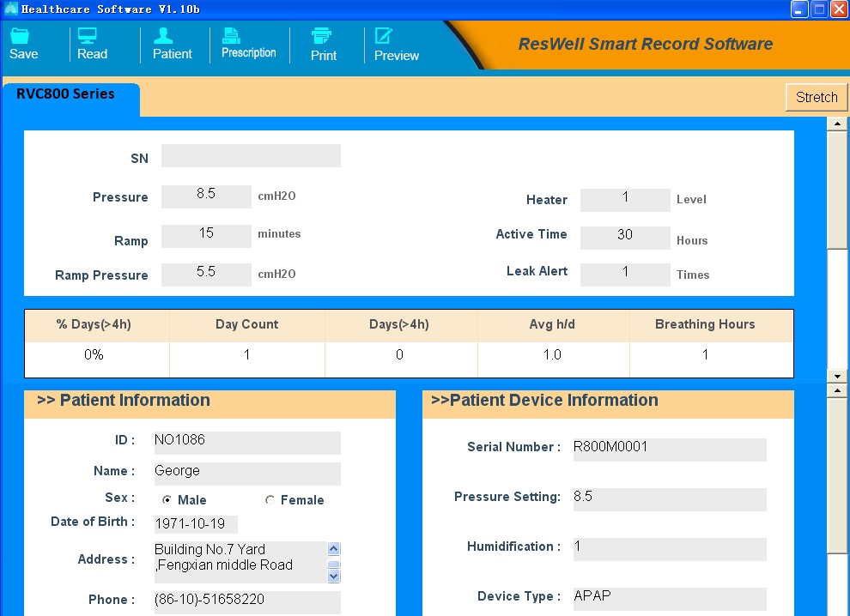850x616 pixels.
Task: Click the patient ID field NO1086
Action: [247, 443]
